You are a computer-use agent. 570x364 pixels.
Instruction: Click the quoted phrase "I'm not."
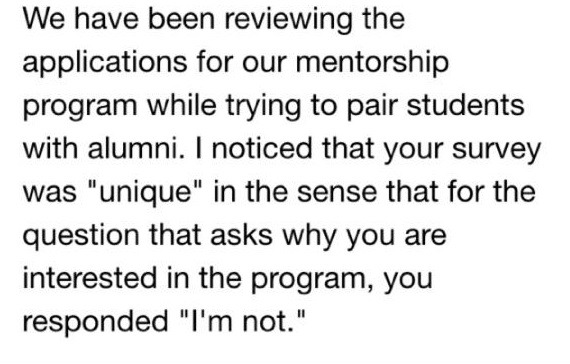click(x=243, y=321)
